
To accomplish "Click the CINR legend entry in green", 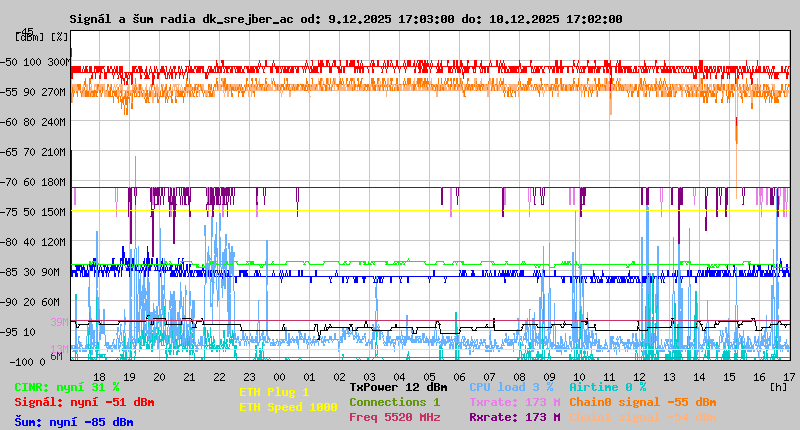I will point(67,387).
